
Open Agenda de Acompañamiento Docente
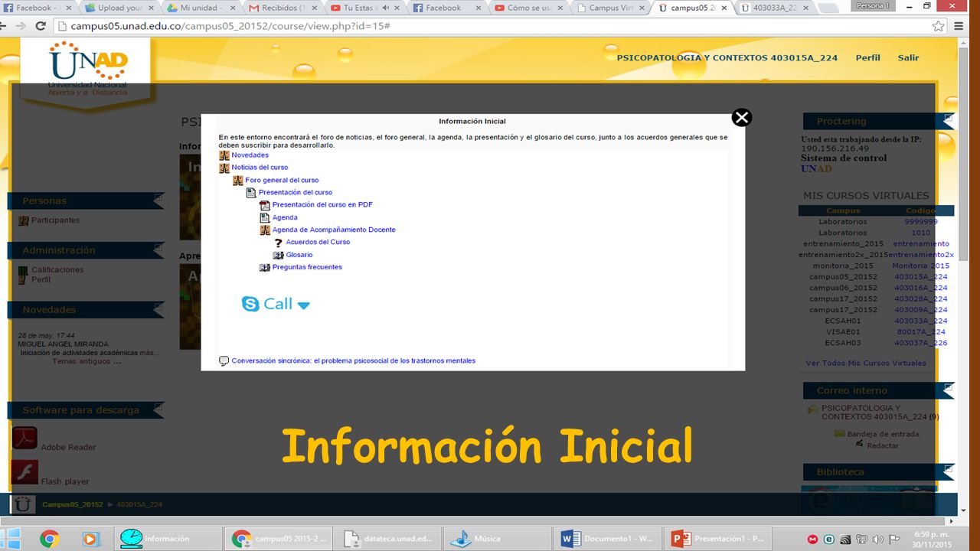(x=334, y=230)
